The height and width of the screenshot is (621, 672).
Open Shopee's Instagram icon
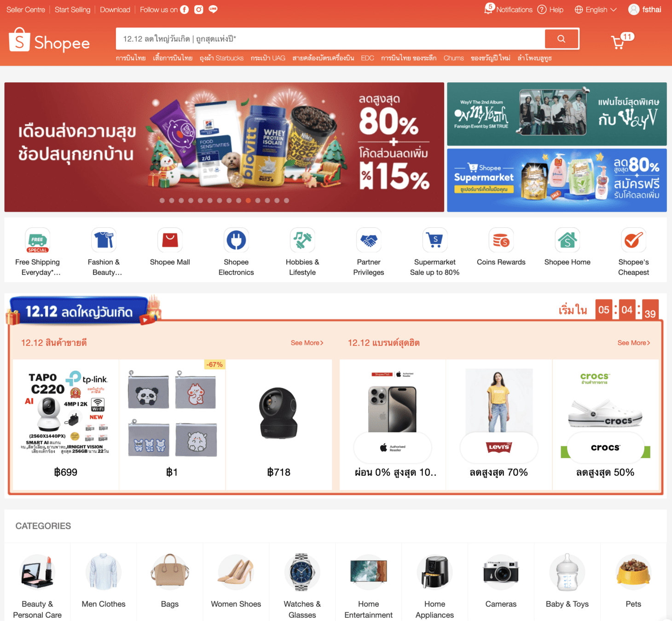tap(199, 10)
